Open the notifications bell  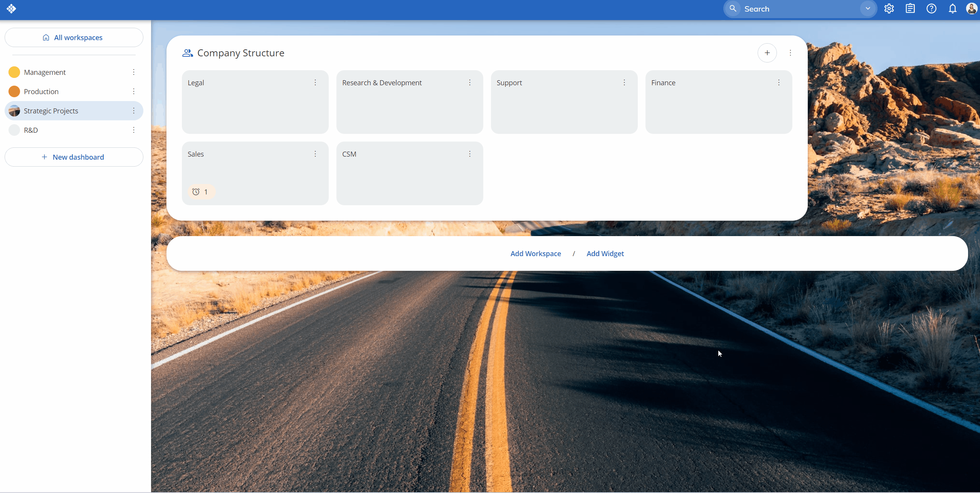click(952, 8)
